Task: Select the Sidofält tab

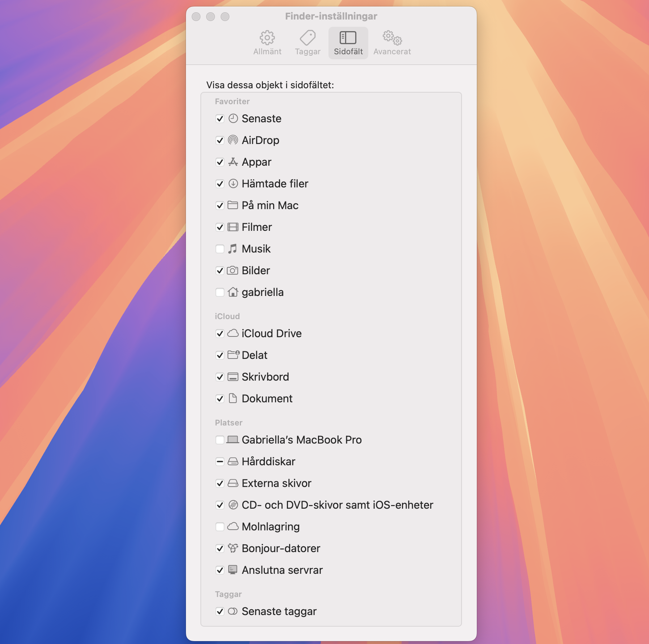Action: click(348, 43)
